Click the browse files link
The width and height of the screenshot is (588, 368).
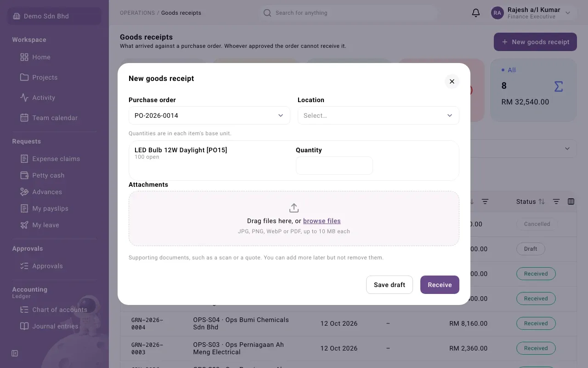click(322, 221)
